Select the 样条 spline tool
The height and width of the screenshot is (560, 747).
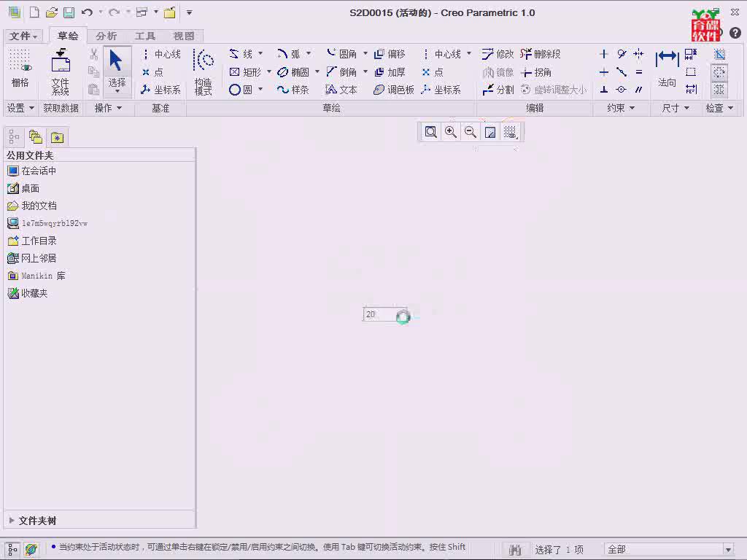click(293, 90)
